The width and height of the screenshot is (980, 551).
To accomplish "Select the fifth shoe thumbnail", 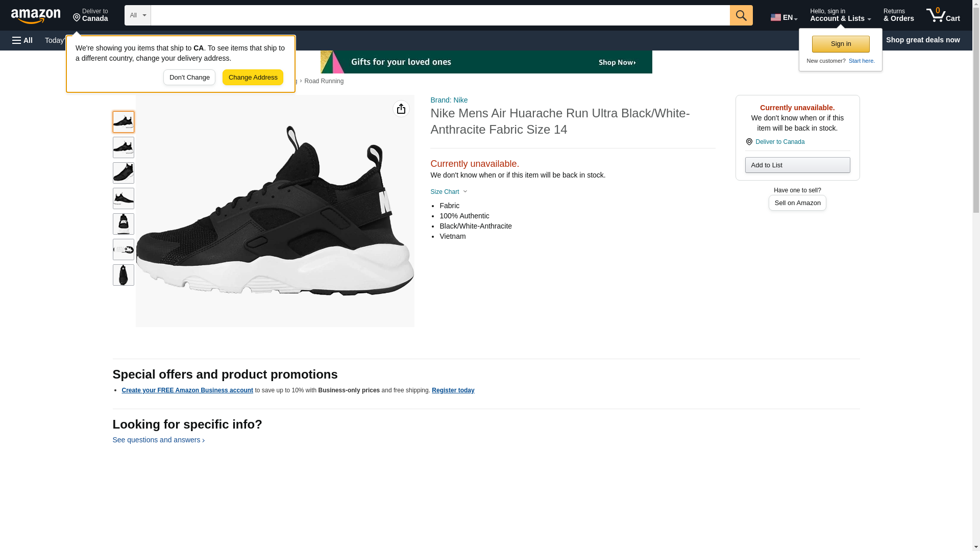I will [123, 224].
